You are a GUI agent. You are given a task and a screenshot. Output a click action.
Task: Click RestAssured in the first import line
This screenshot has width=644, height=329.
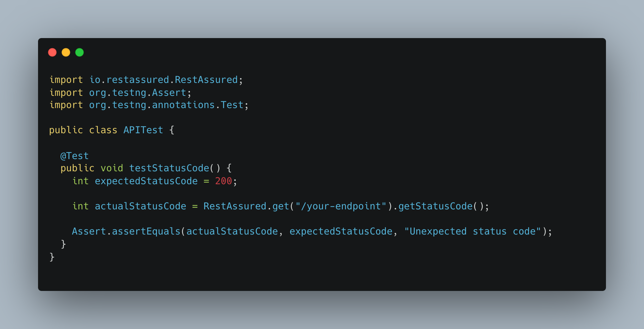206,80
